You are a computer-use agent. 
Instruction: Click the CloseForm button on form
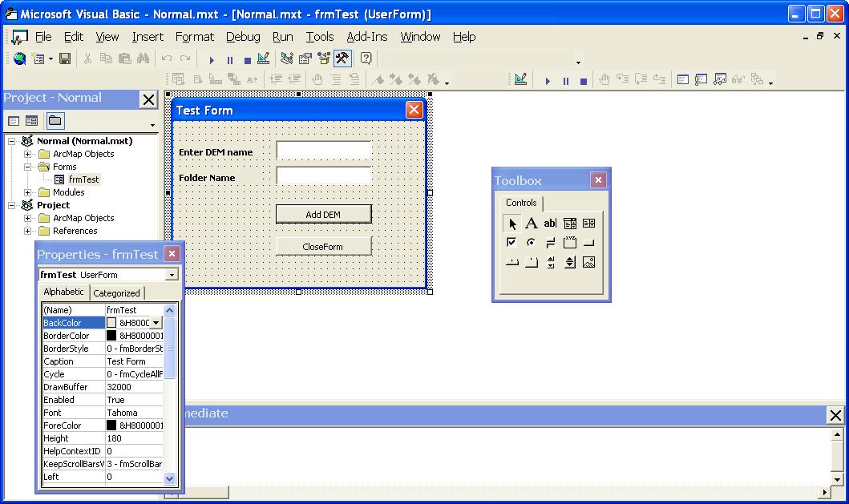pyautogui.click(x=323, y=247)
